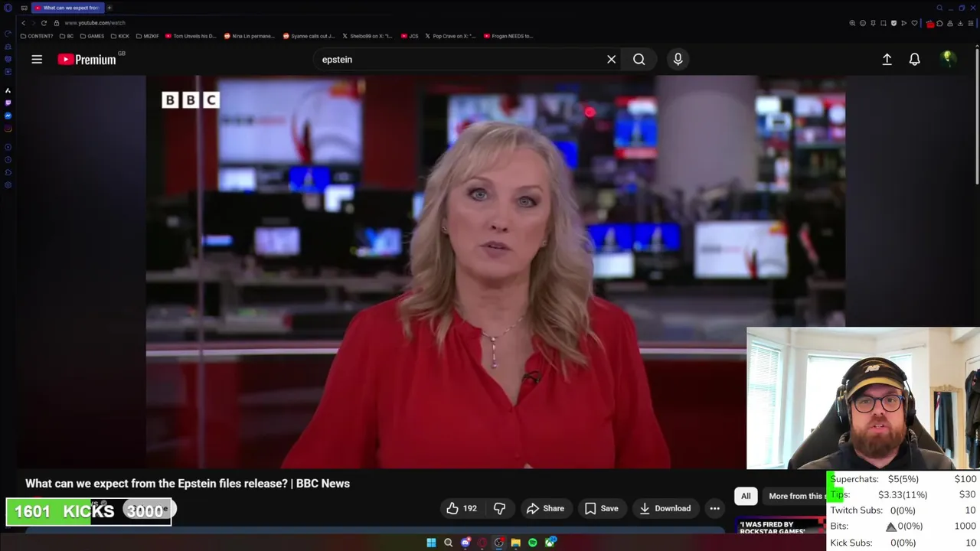
Task: Click the www.youtube.com/watch address bar
Action: 95,23
